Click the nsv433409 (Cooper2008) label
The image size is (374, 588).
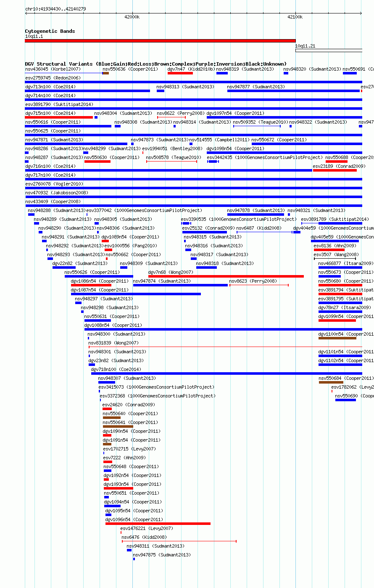53,201
